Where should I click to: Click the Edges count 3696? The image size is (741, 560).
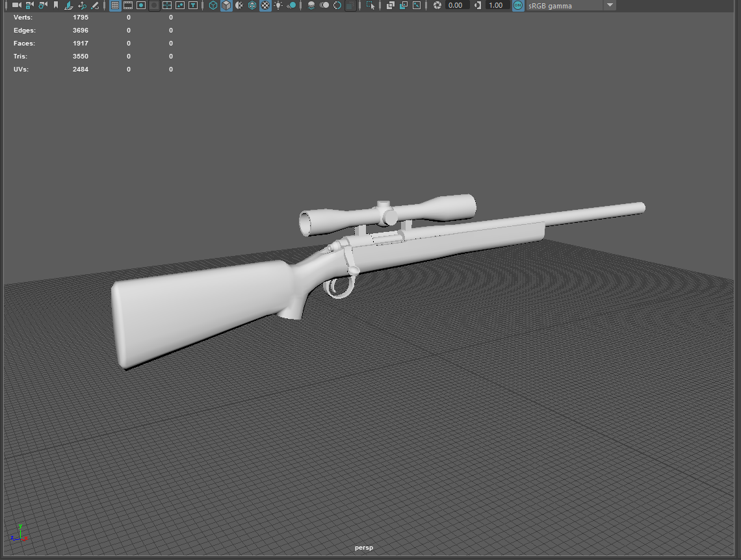pyautogui.click(x=81, y=31)
